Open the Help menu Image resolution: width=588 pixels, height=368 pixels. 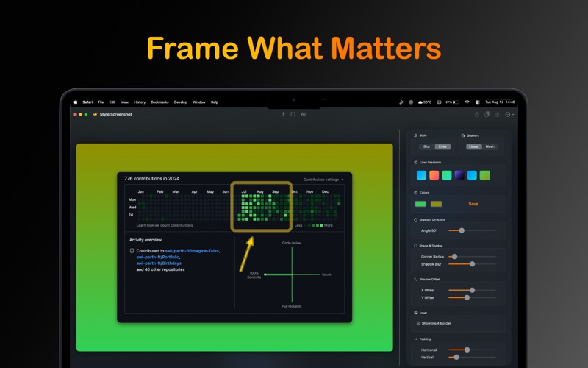[x=215, y=102]
